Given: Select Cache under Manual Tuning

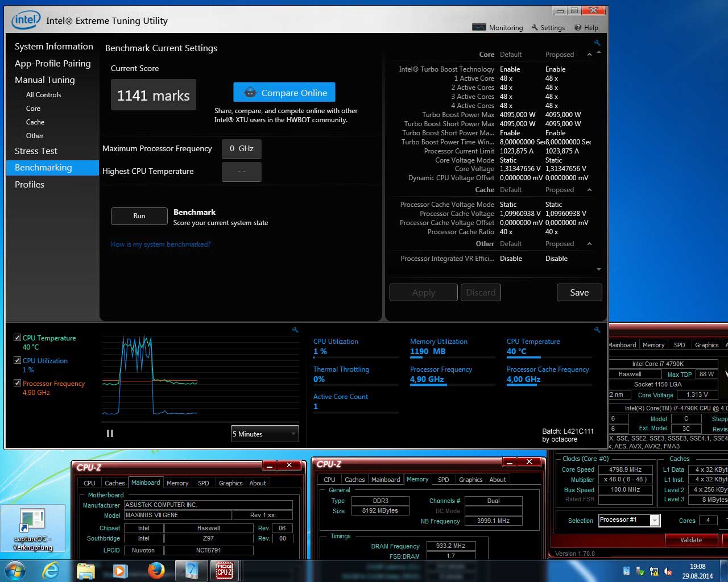Looking at the screenshot, I should 35,122.
